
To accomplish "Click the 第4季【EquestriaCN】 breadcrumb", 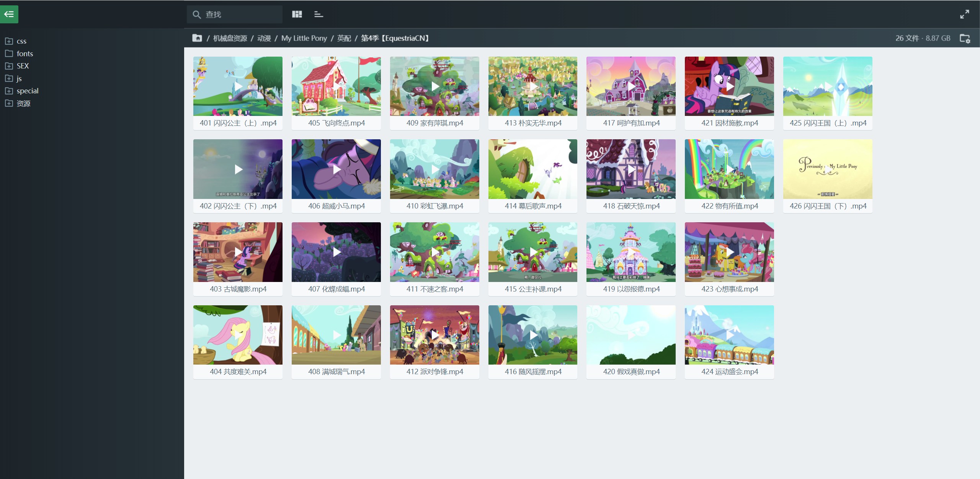I will [396, 38].
